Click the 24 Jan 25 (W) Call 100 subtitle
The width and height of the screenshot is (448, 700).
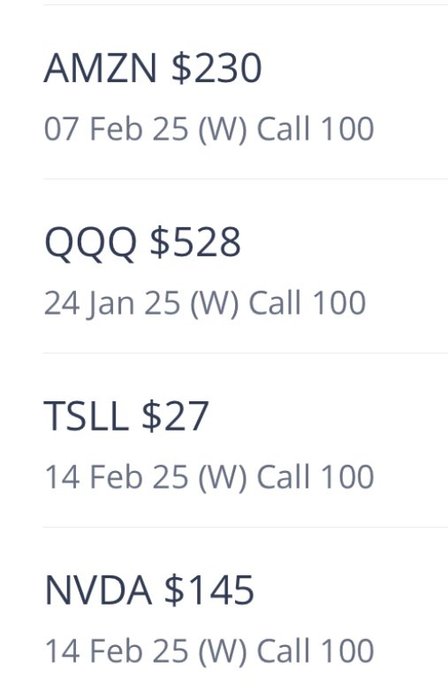click(205, 304)
